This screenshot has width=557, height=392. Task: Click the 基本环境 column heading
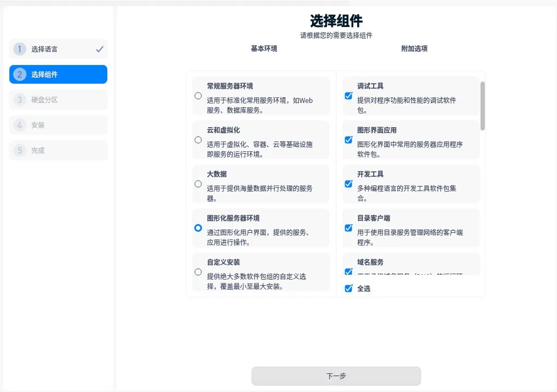click(264, 48)
